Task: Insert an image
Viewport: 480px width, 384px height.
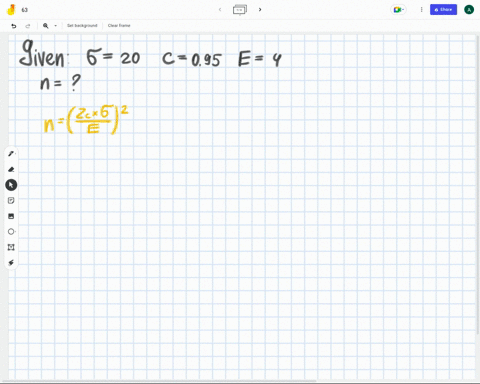Action: click(11, 216)
